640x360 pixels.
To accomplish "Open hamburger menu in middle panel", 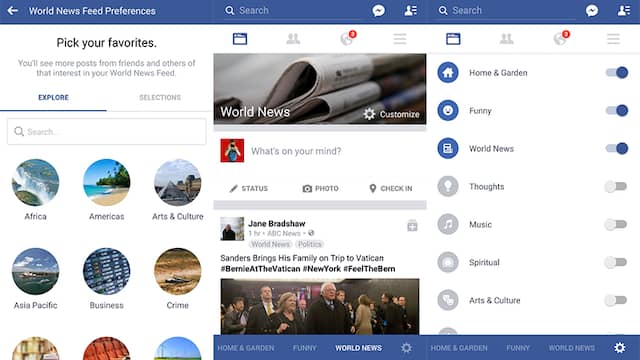I will point(400,39).
